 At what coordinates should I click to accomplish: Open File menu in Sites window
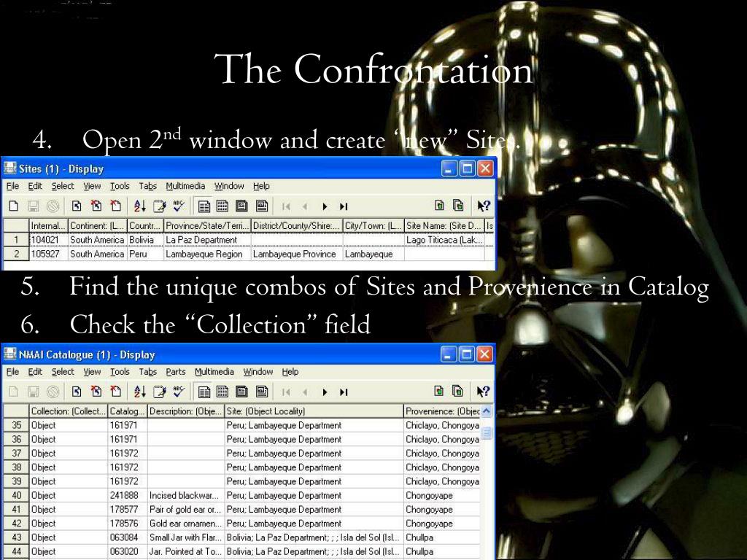[12, 186]
